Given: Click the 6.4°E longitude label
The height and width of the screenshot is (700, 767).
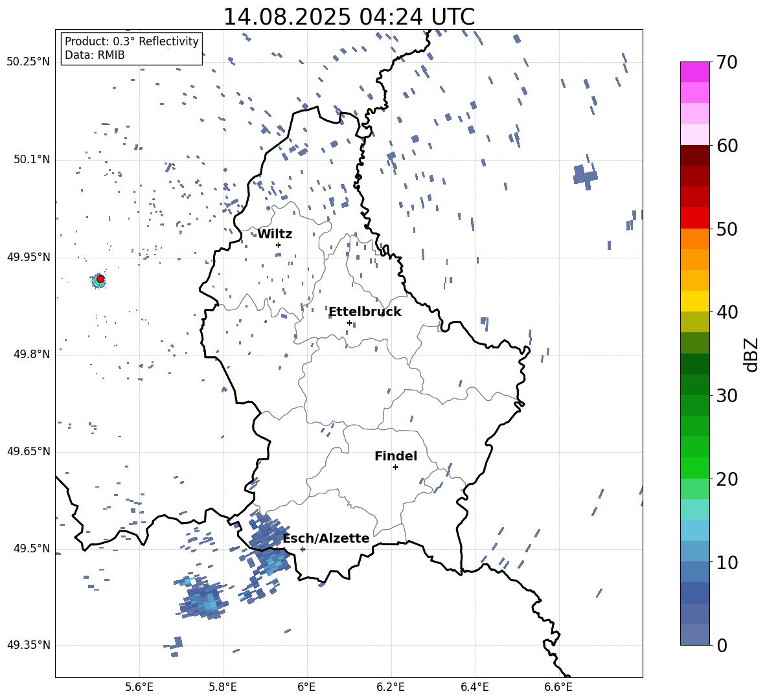Looking at the screenshot, I should [x=474, y=687].
